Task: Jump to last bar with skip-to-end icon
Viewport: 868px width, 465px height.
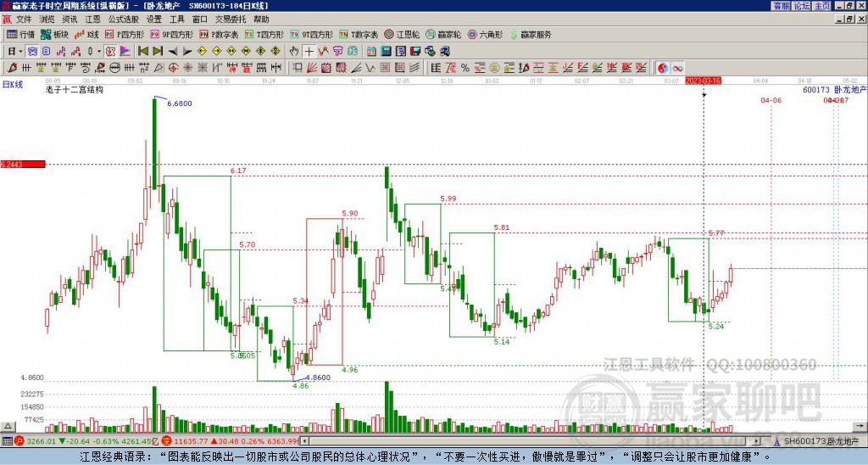Action: click(x=157, y=51)
